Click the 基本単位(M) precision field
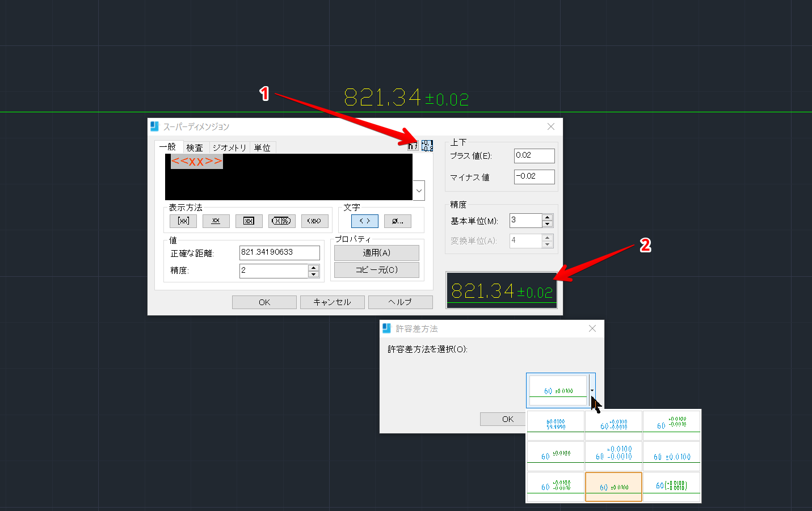 [x=525, y=220]
